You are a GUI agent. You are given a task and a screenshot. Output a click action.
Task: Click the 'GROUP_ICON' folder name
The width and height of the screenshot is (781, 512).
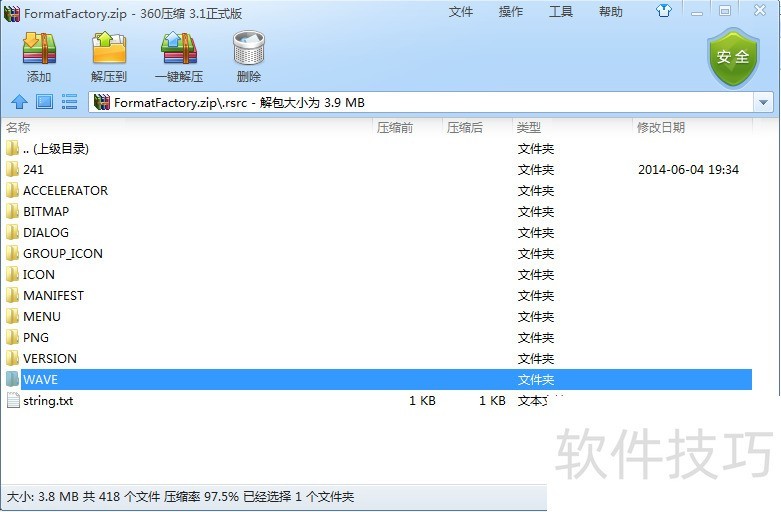coord(63,254)
